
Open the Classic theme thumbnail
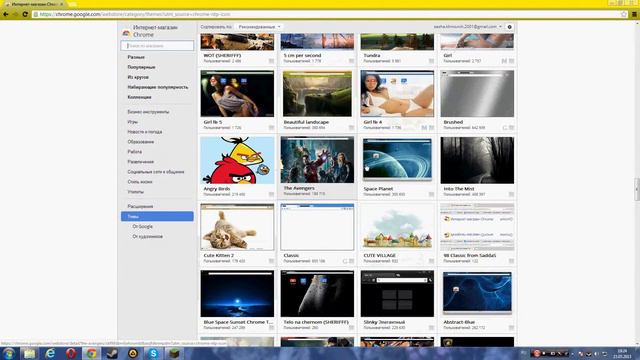317,227
